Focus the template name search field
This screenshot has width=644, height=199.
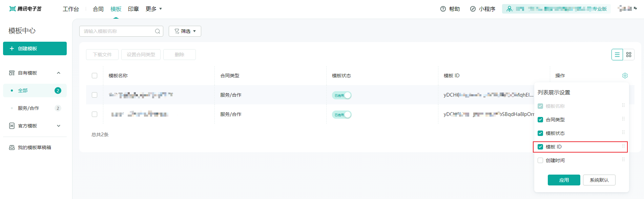tap(117, 31)
